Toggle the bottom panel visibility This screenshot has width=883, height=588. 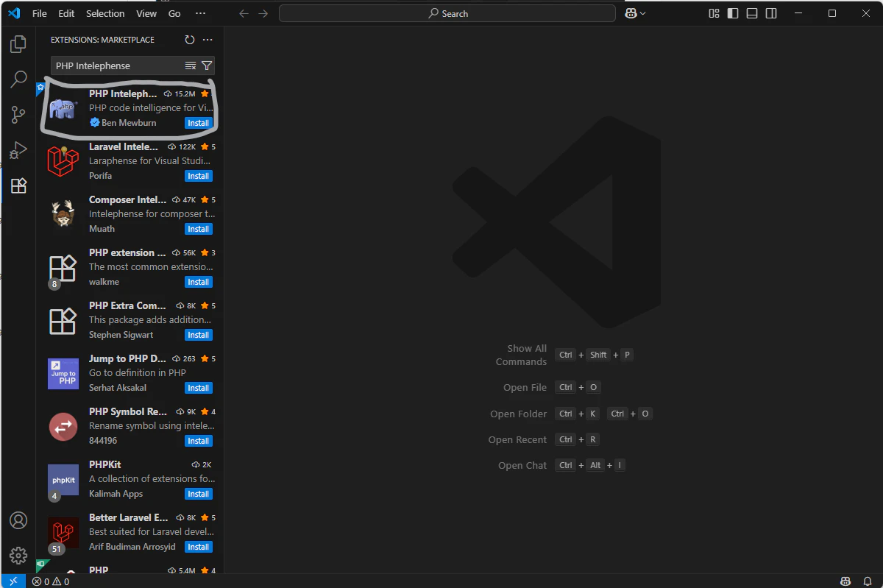click(752, 13)
